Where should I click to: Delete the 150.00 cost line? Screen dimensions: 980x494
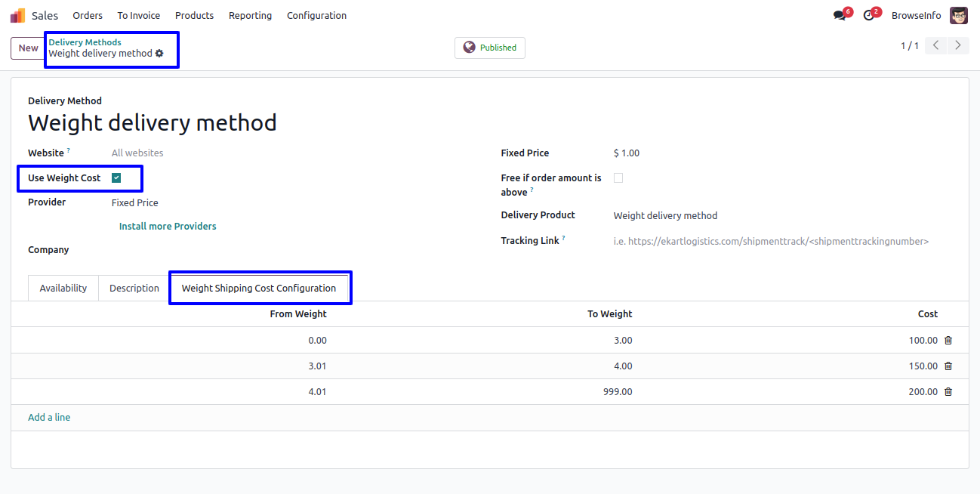948,366
